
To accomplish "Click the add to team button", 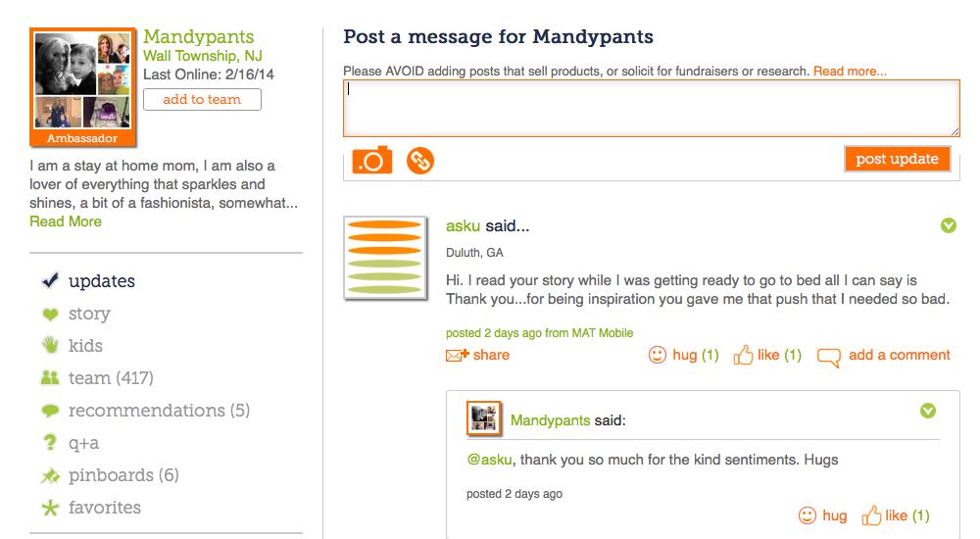I will (x=202, y=99).
